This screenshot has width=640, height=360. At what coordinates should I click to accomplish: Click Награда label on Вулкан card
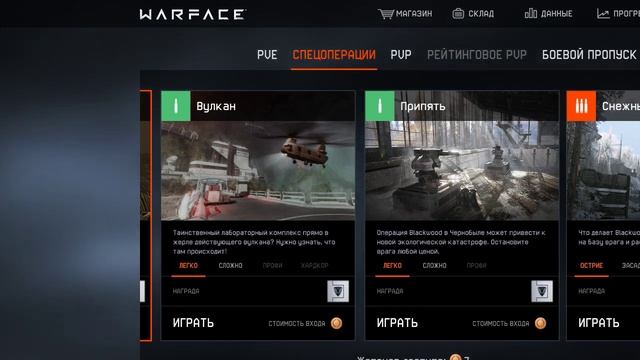point(186,291)
